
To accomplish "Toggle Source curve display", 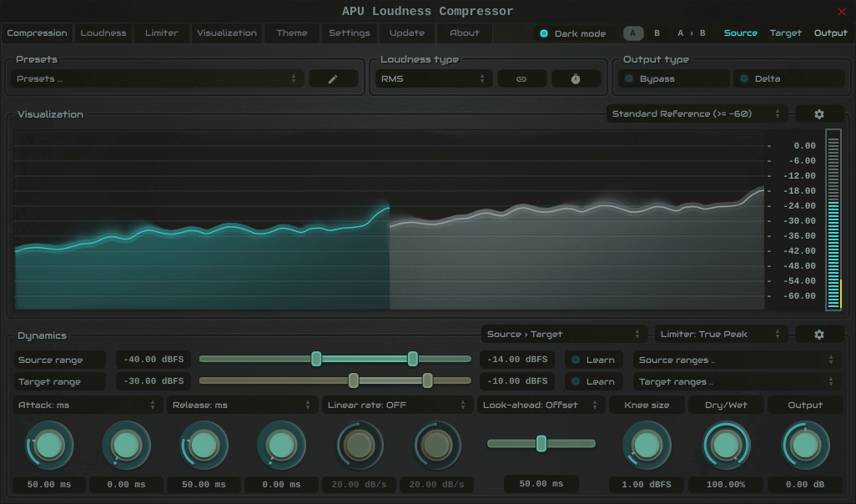I will (x=740, y=33).
